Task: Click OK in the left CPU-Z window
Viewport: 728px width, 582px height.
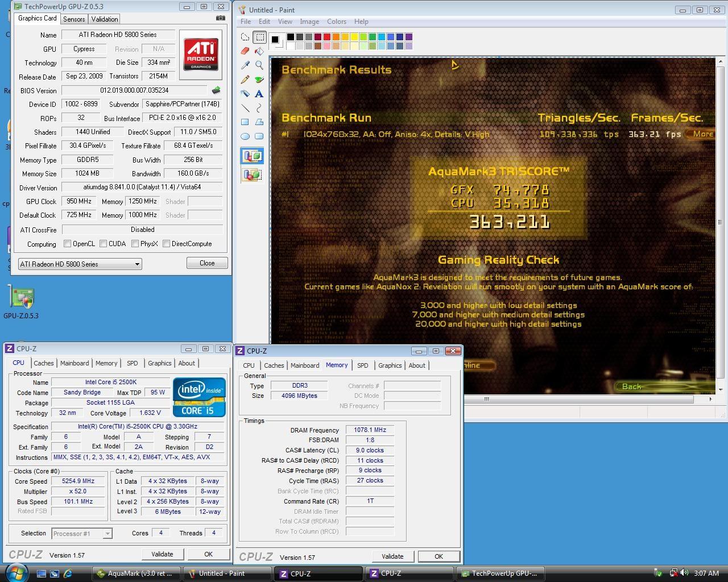Action: pyautogui.click(x=208, y=554)
